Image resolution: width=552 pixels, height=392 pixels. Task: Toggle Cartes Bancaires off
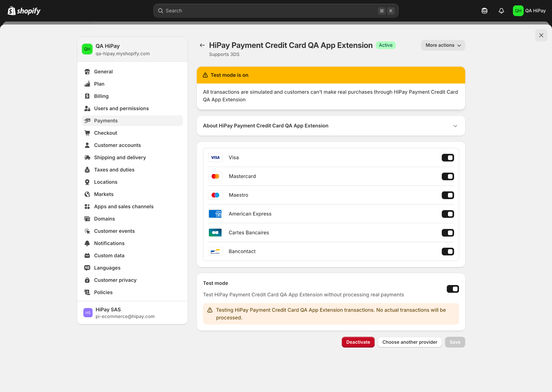[x=448, y=233]
